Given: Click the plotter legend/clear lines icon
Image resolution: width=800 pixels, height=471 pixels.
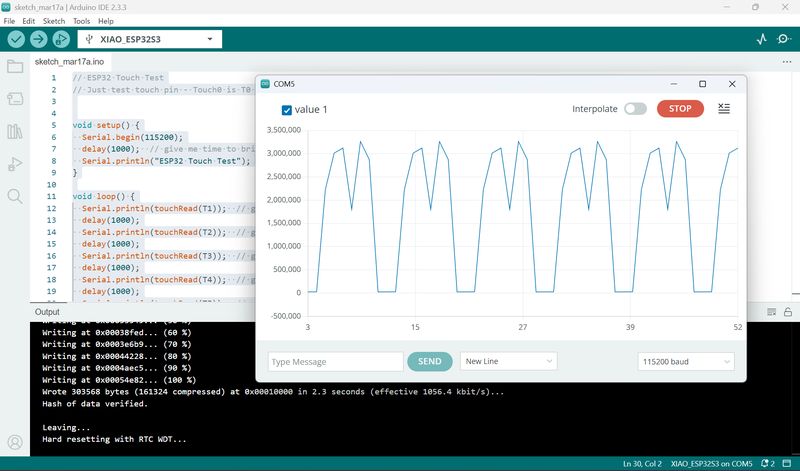Looking at the screenshot, I should pyautogui.click(x=723, y=108).
